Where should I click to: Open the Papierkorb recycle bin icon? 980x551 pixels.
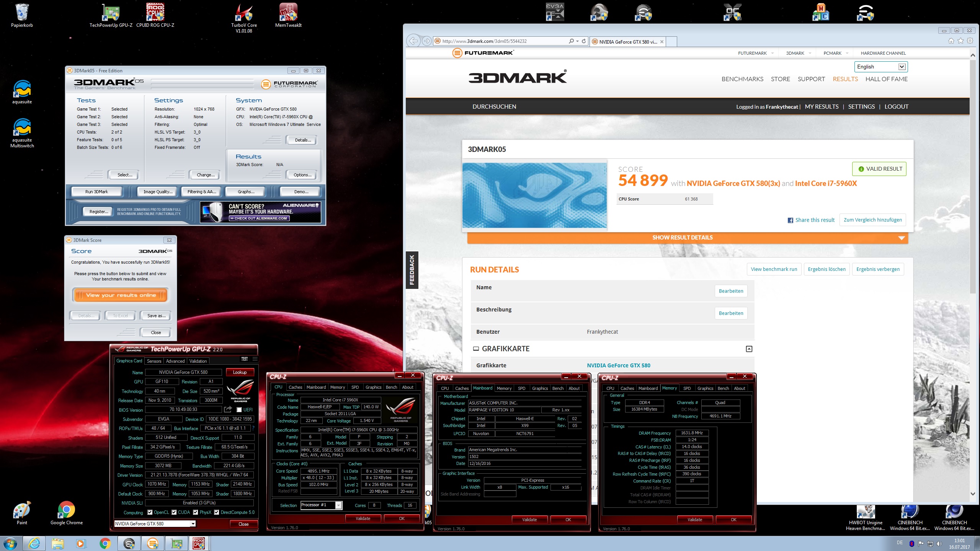pyautogui.click(x=22, y=15)
